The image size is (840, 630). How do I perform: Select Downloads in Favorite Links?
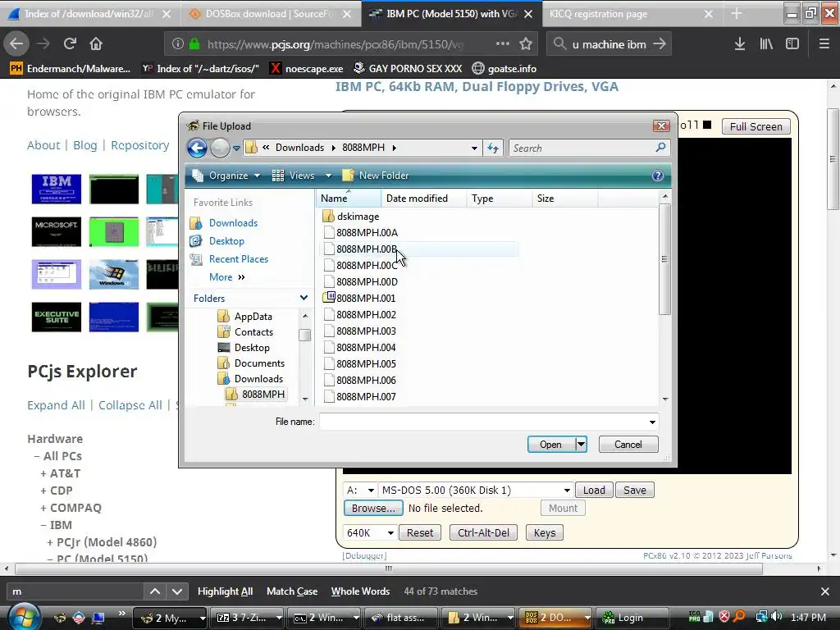233,223
